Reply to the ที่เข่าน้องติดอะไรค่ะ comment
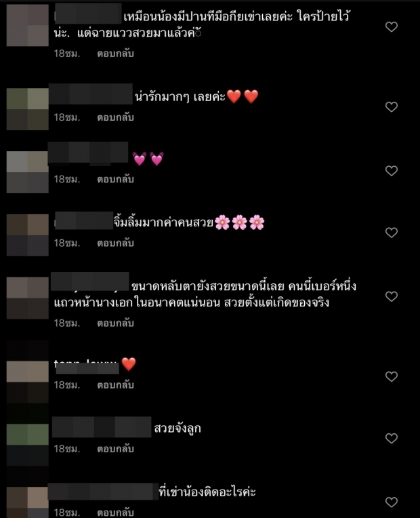 [x=115, y=513]
